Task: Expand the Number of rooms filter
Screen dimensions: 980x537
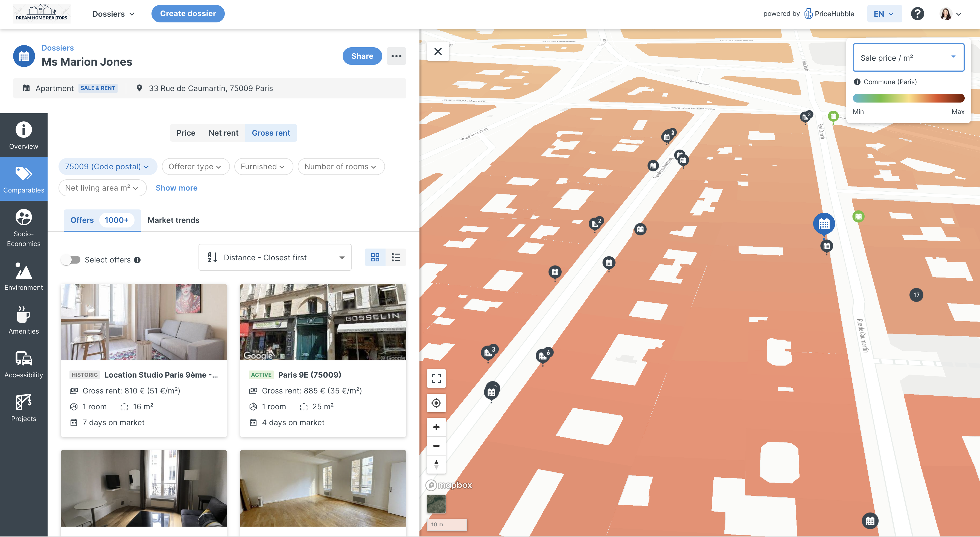Action: click(x=340, y=167)
